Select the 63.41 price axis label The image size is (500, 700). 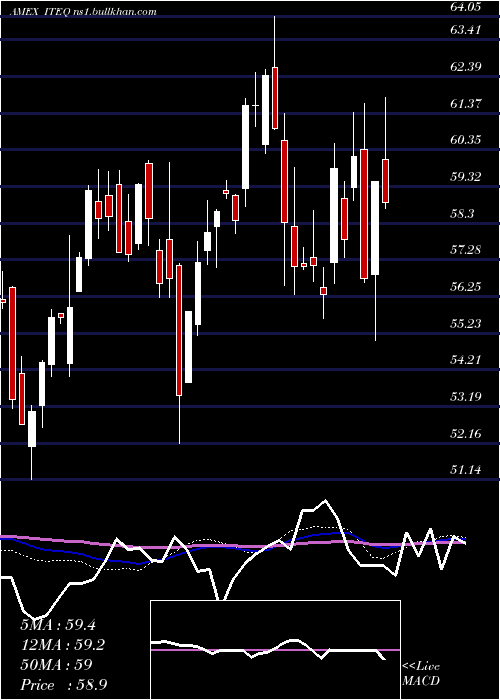pos(465,30)
